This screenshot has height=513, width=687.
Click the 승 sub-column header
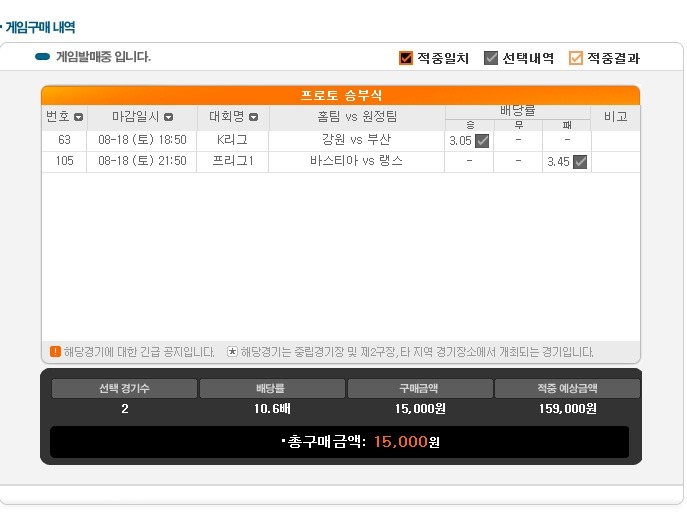coord(470,125)
